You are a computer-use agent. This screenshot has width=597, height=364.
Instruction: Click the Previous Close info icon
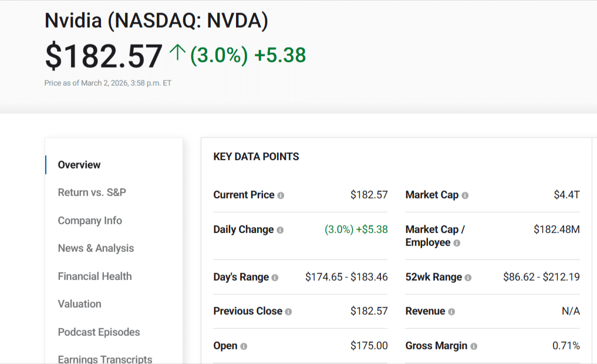[289, 311]
